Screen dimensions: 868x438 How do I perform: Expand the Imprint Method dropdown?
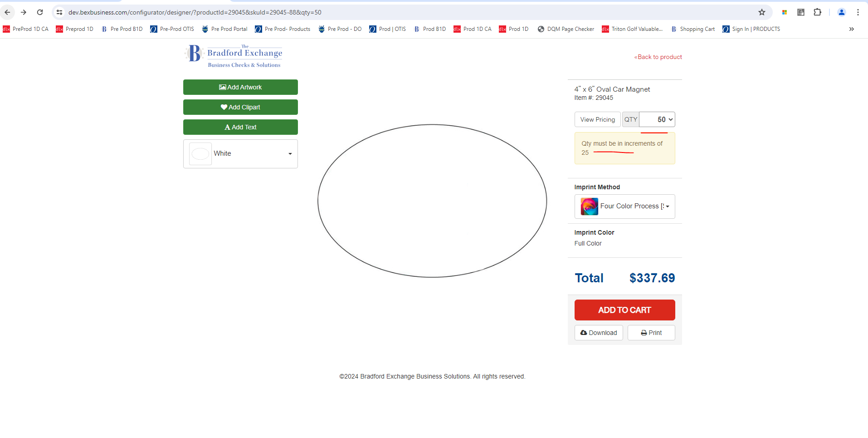[667, 207]
